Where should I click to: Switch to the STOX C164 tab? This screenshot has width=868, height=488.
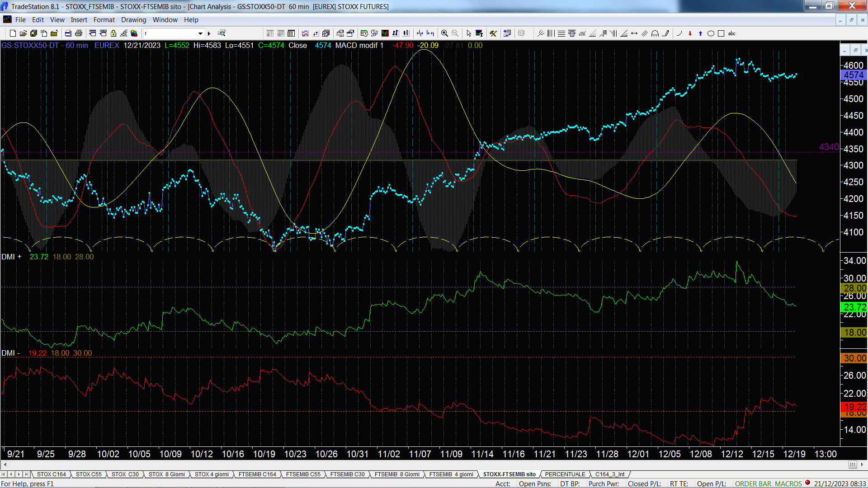tap(51, 474)
